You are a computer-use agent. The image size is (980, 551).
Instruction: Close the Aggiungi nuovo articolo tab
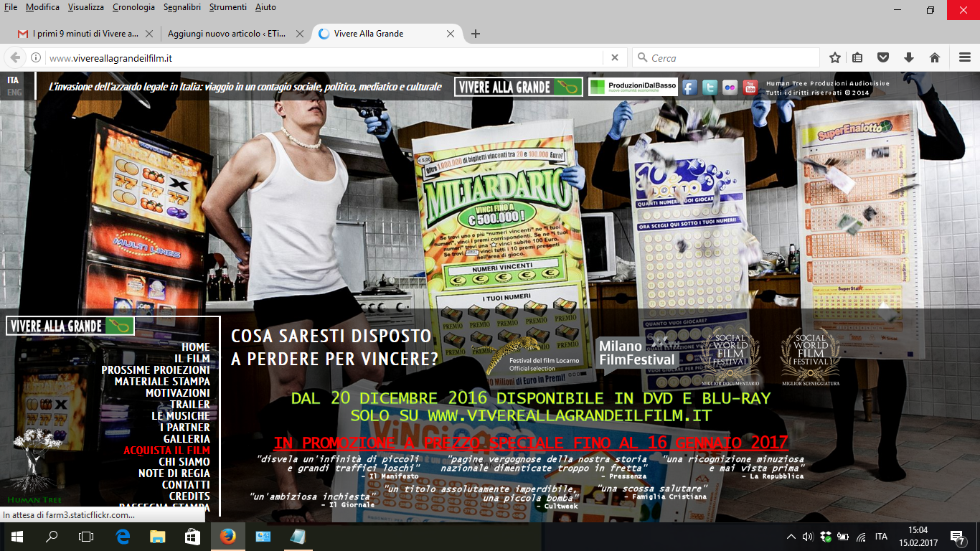tap(300, 34)
